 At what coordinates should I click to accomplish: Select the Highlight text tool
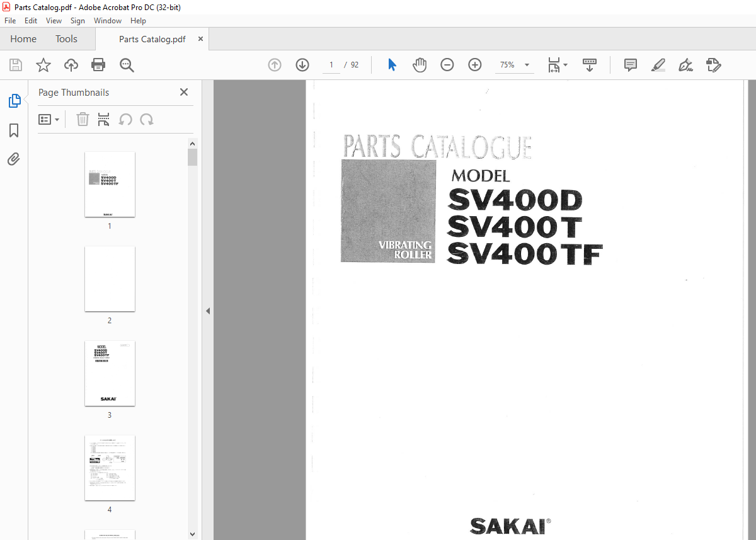tap(658, 65)
